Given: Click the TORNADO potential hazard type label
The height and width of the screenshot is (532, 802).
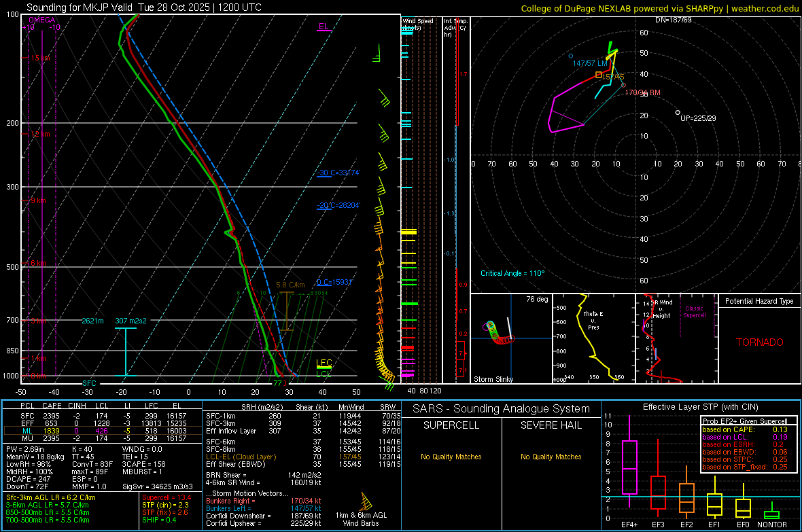Looking at the screenshot, I should [x=759, y=342].
